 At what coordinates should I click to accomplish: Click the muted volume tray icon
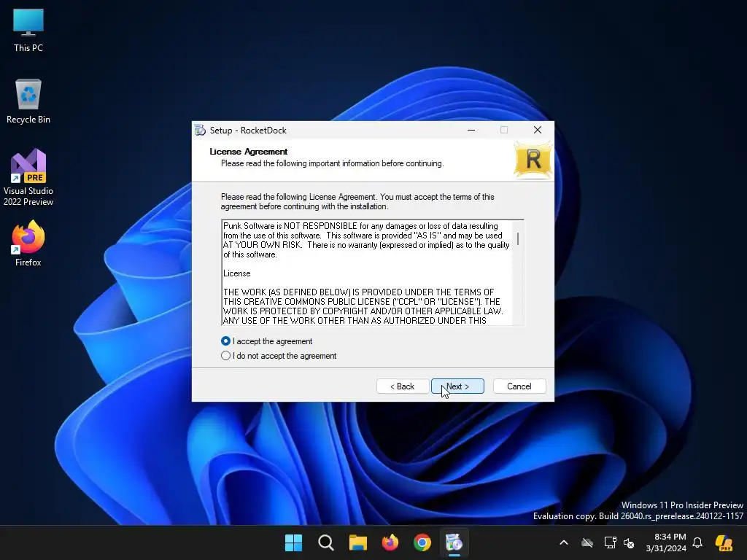click(629, 542)
